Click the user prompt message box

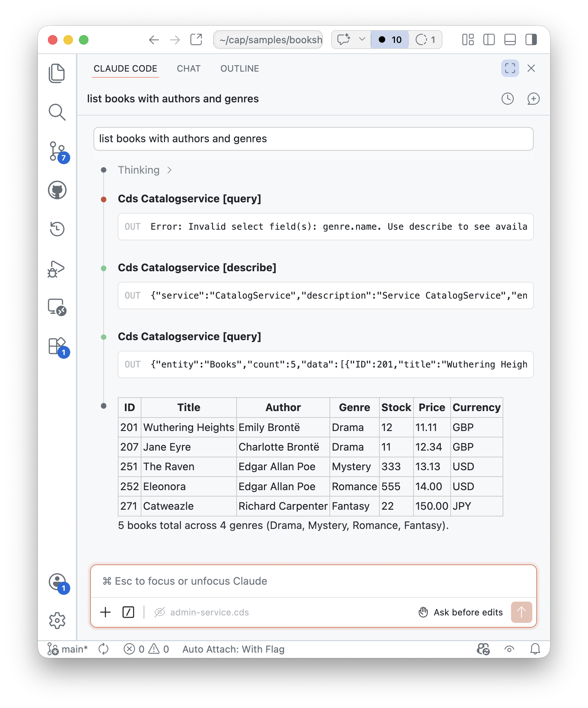pos(313,139)
